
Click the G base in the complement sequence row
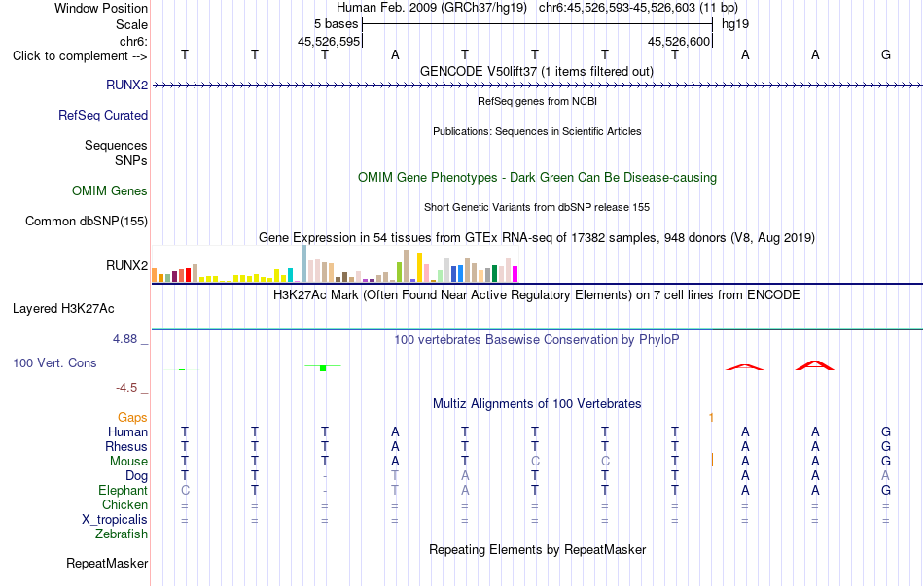point(885,54)
